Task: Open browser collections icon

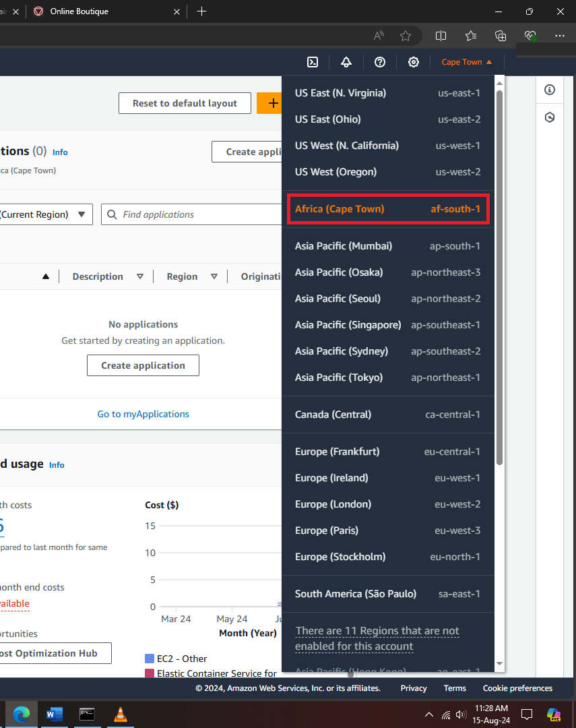Action: [x=501, y=36]
